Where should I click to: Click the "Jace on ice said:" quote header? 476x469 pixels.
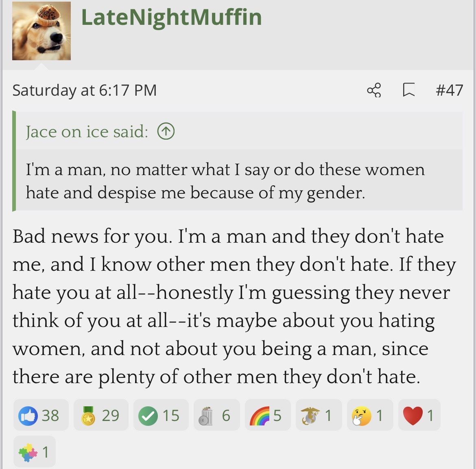pyautogui.click(x=87, y=131)
